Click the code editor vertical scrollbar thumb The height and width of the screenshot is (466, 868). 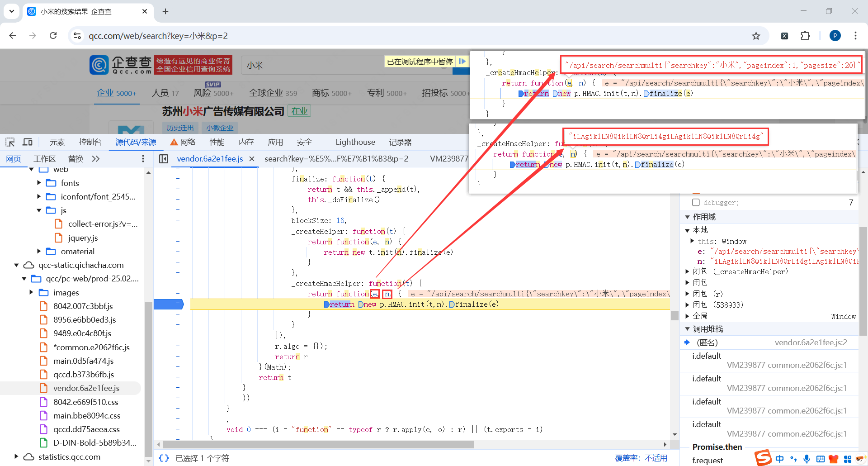click(x=675, y=315)
